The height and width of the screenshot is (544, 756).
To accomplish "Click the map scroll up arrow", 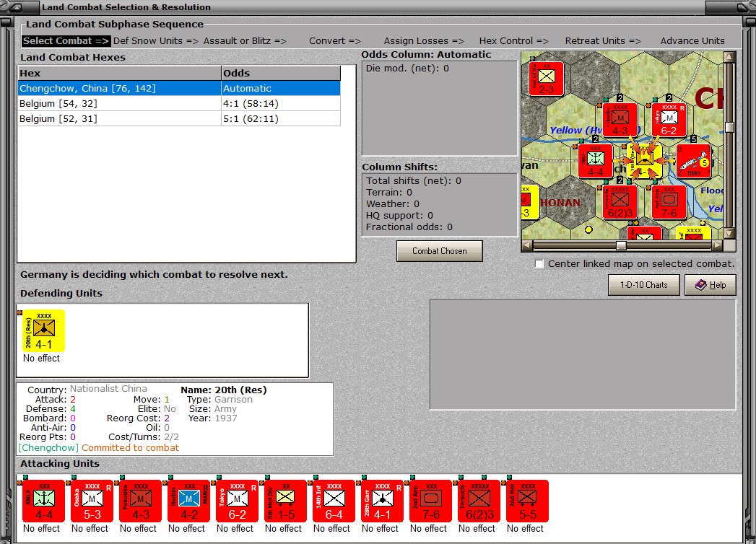I will tap(729, 57).
